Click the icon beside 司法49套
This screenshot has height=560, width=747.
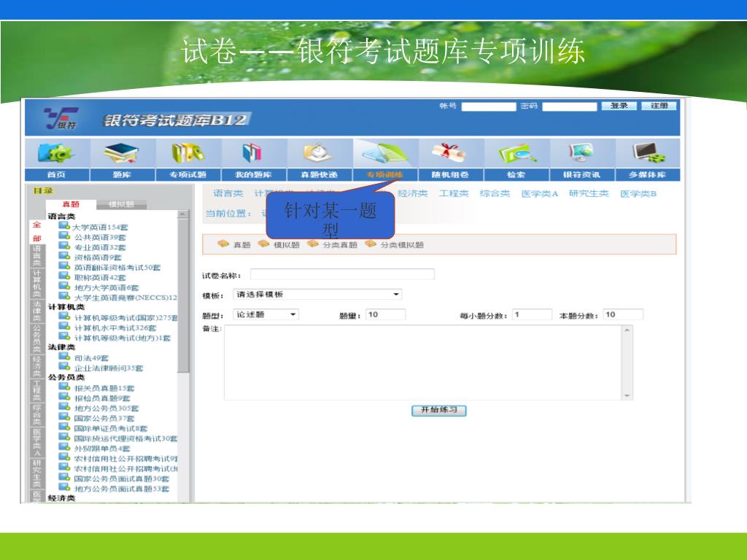coord(64,357)
